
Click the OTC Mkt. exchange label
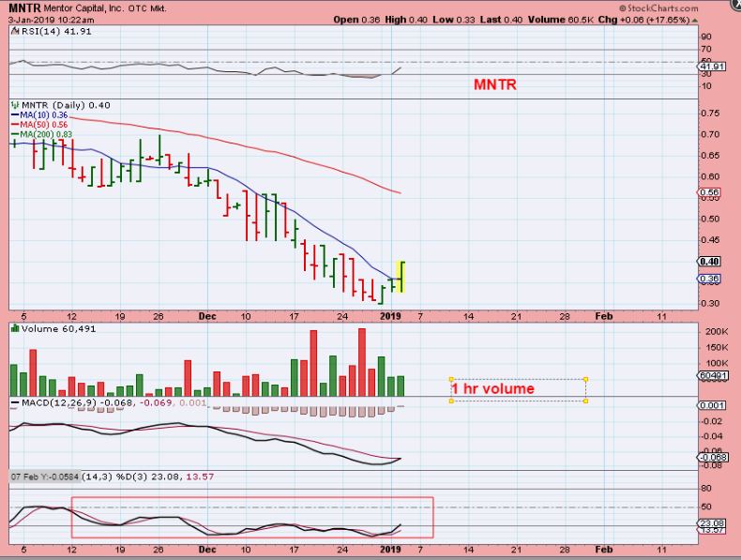coord(147,8)
